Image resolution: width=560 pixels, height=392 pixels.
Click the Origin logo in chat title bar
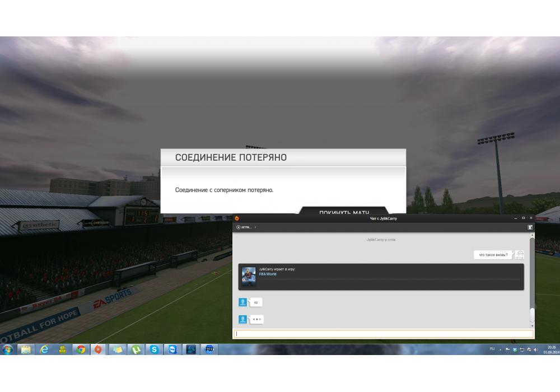tap(237, 218)
